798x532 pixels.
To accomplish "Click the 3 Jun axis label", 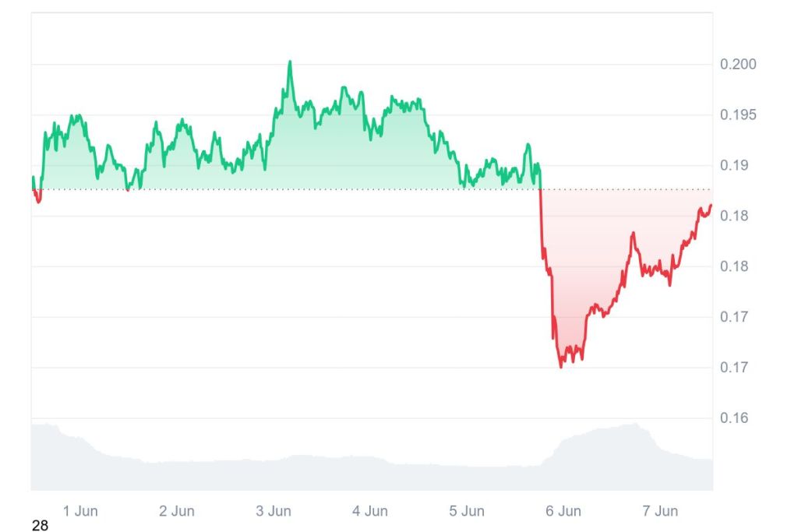I will [x=274, y=512].
